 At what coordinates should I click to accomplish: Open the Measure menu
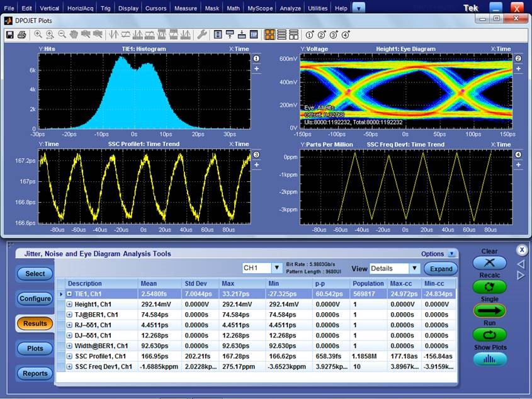(x=186, y=8)
